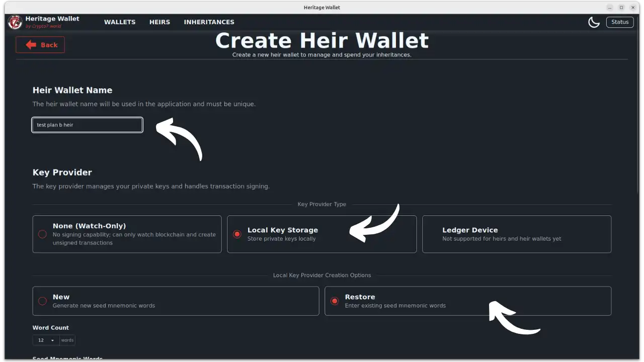This screenshot has width=644, height=362.
Task: Select the Local Key Storage radio button
Action: (237, 234)
